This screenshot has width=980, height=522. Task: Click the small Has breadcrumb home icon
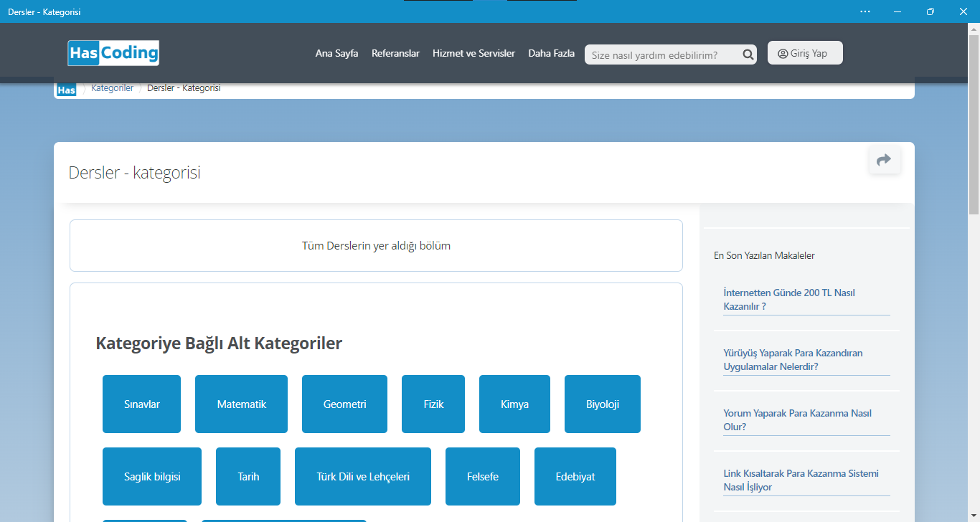click(x=66, y=90)
